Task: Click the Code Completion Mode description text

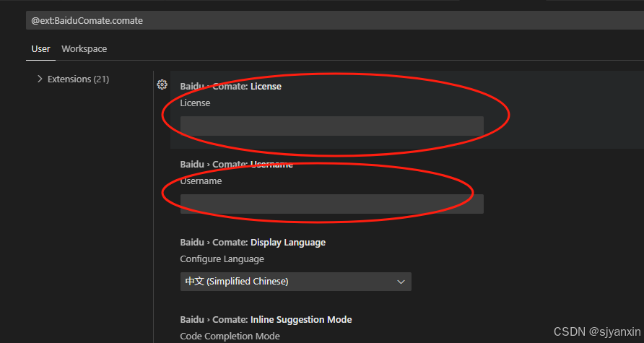Action: coord(230,336)
